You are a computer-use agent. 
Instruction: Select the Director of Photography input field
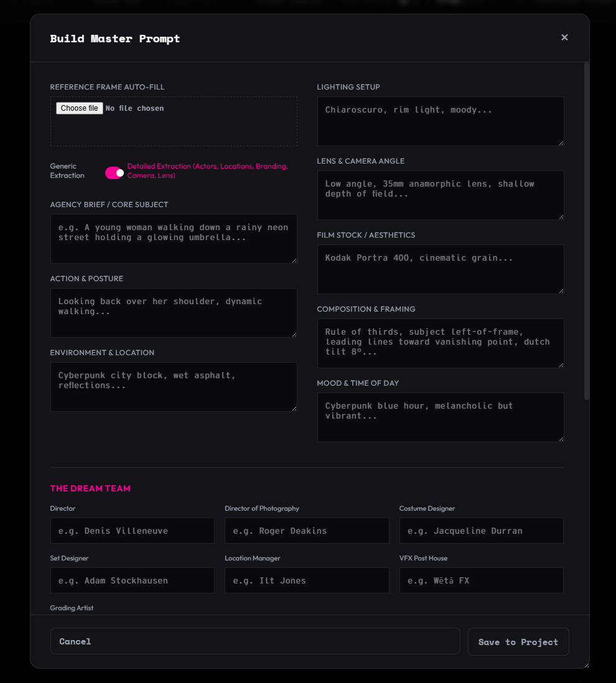click(307, 530)
